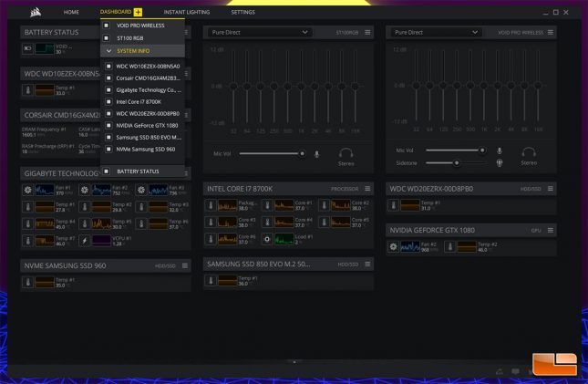Viewport: 588px width, 384px height.
Task: Click thermometer icon for Intel Package temperature
Action: (211, 205)
